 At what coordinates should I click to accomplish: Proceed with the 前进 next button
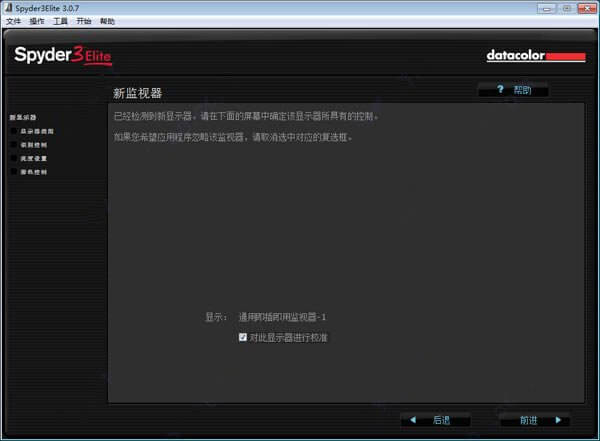tap(534, 420)
